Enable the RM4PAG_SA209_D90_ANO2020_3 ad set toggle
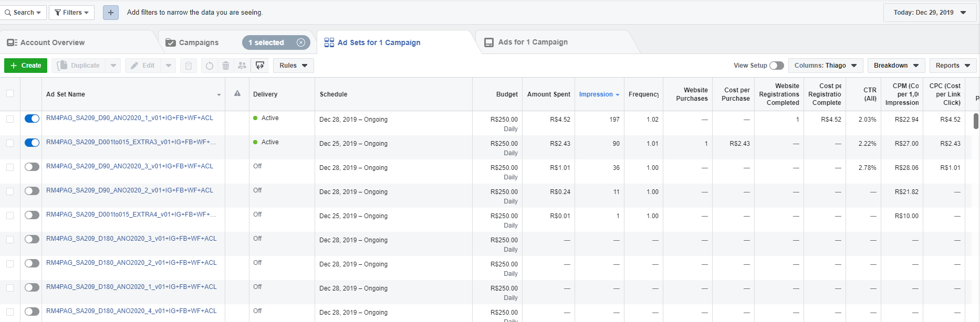Screen dimensions: 980x322 32,167
